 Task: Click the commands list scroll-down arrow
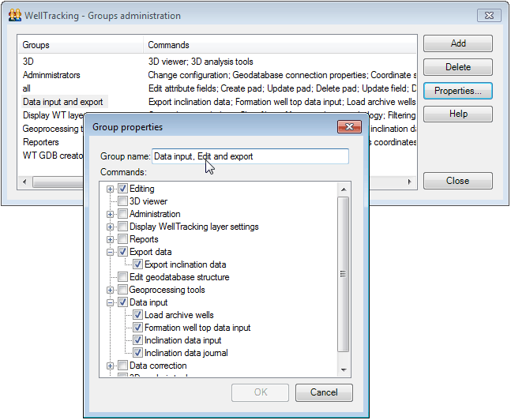(343, 369)
